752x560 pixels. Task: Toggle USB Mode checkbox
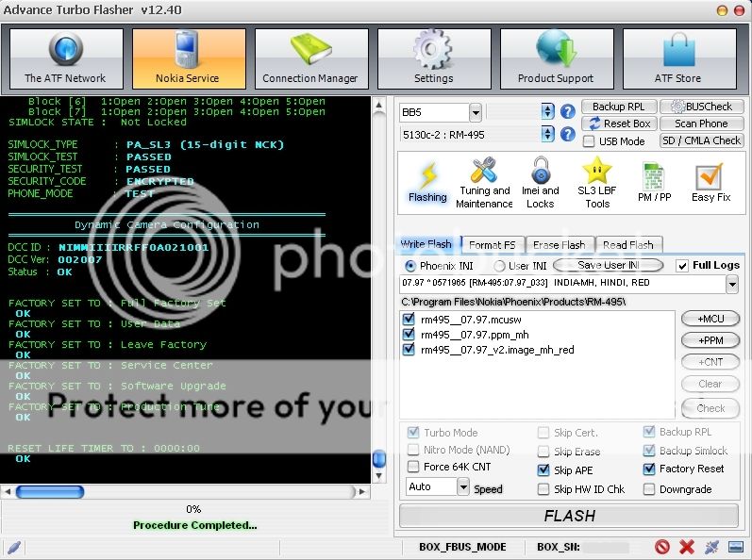(x=589, y=141)
